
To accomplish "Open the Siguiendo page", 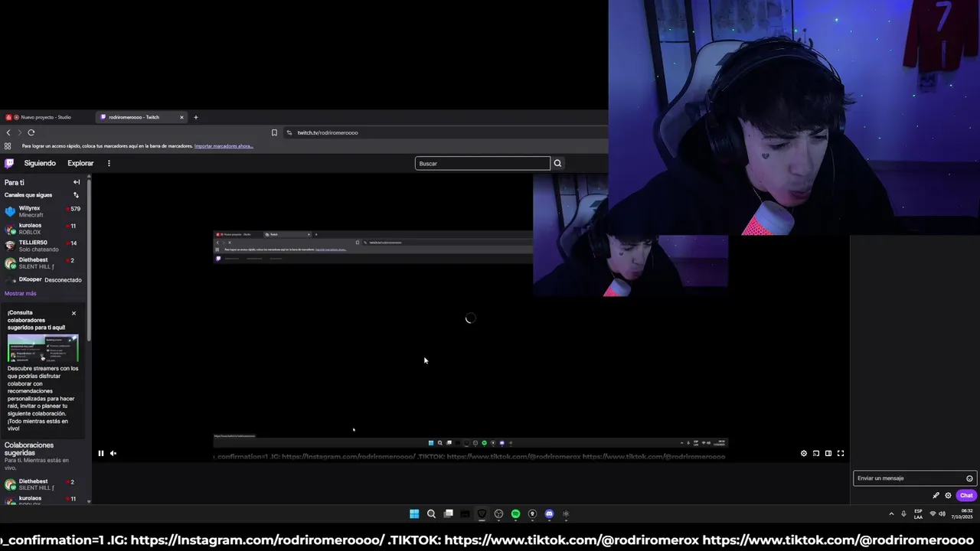I will click(40, 163).
